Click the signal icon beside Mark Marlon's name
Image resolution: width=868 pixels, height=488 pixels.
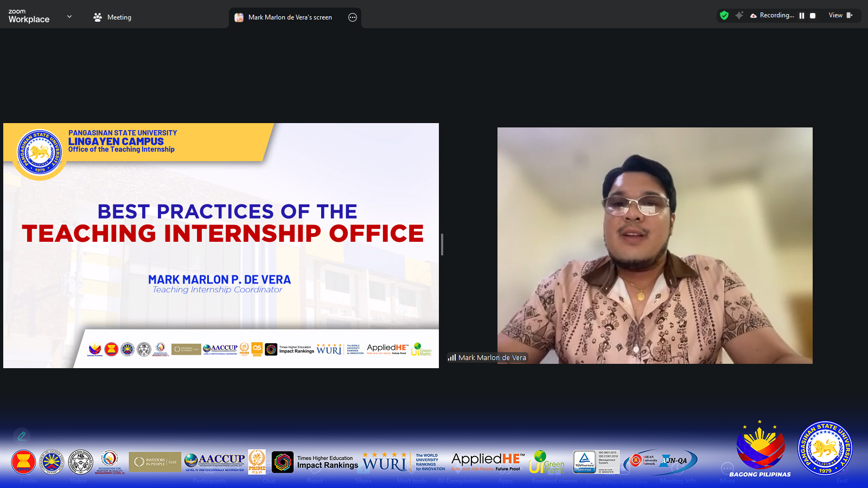pos(451,358)
